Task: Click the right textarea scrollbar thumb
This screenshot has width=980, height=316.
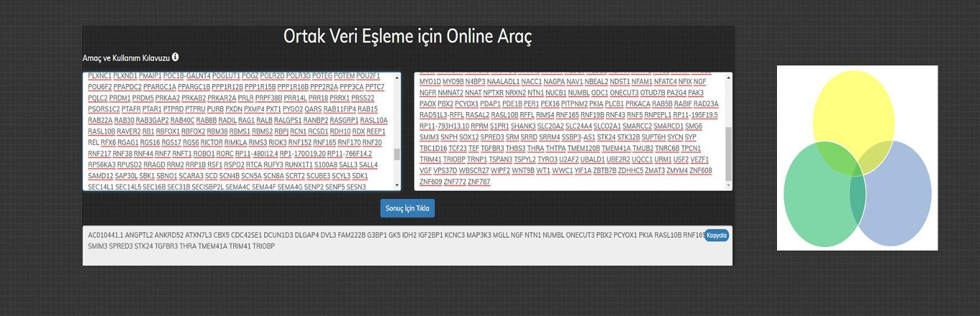Action: [729, 154]
